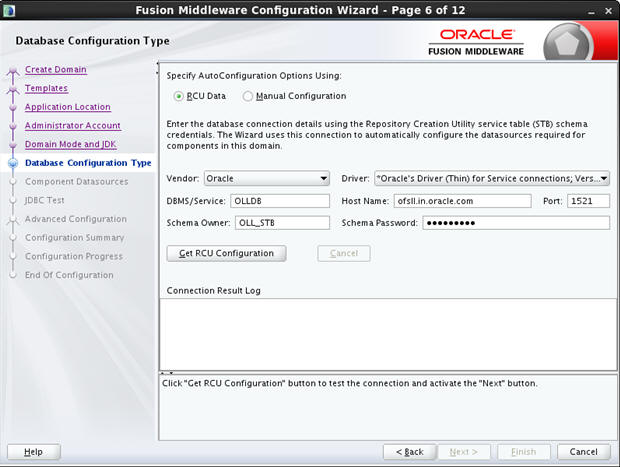Viewport: 620px width, 467px height.
Task: Click the DBMS/Service input field
Action: point(280,201)
